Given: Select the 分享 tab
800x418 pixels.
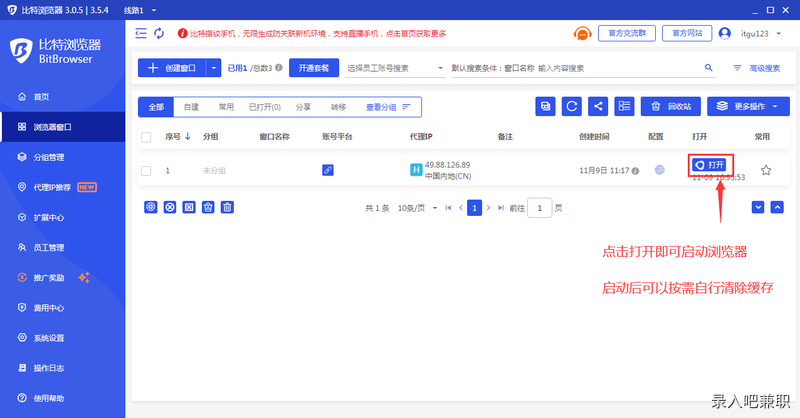Looking at the screenshot, I should (303, 107).
